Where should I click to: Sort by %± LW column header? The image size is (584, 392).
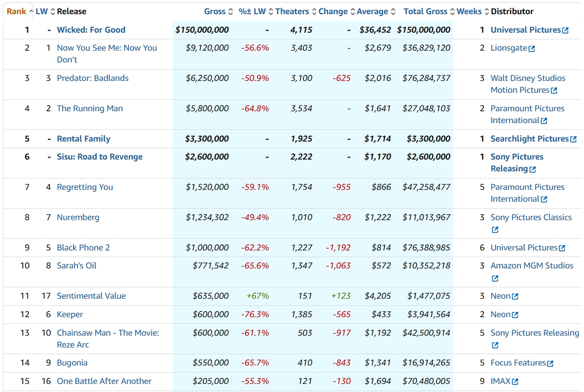(x=252, y=11)
